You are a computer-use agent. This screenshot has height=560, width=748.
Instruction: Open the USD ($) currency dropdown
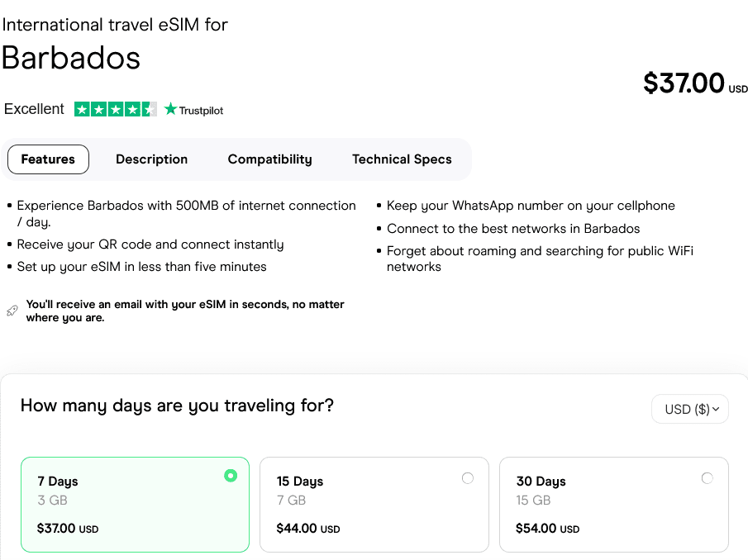pos(689,409)
